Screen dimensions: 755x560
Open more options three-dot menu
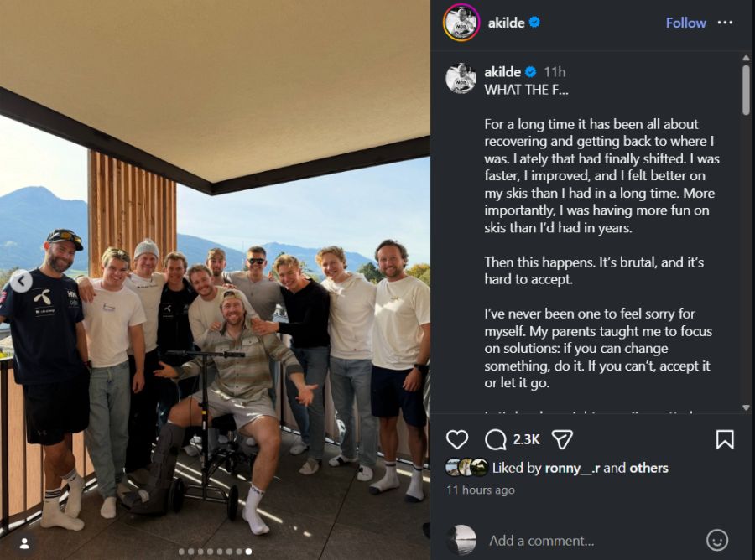click(725, 23)
